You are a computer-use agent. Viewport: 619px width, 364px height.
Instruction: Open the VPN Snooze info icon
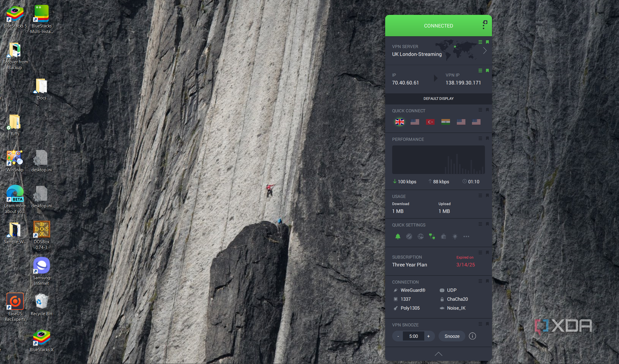coord(472,336)
